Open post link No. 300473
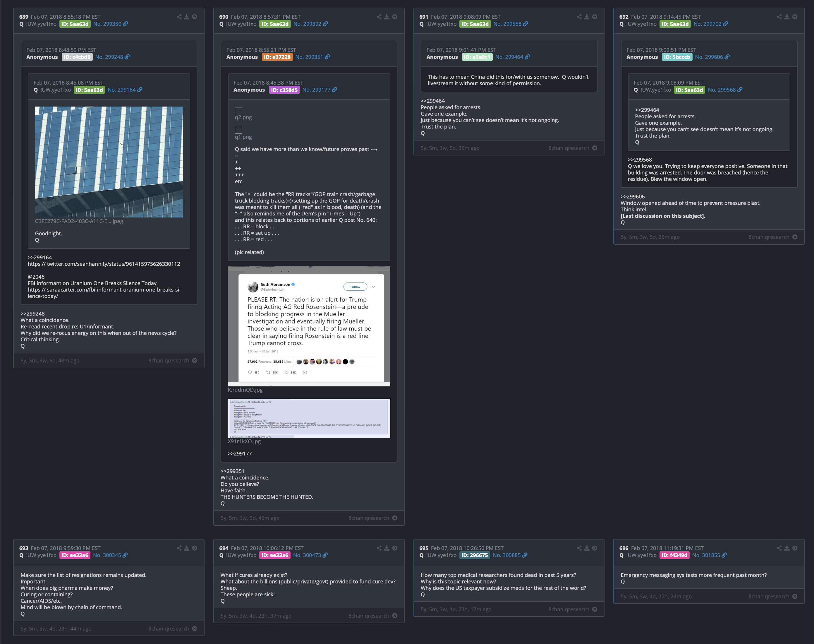The height and width of the screenshot is (644, 814). click(307, 555)
